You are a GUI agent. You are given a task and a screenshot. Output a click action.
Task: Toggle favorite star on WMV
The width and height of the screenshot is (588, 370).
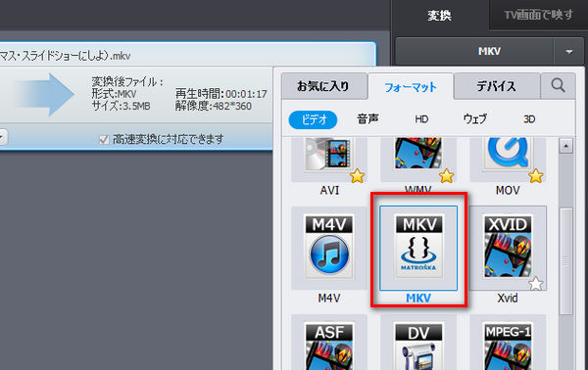[x=446, y=175]
